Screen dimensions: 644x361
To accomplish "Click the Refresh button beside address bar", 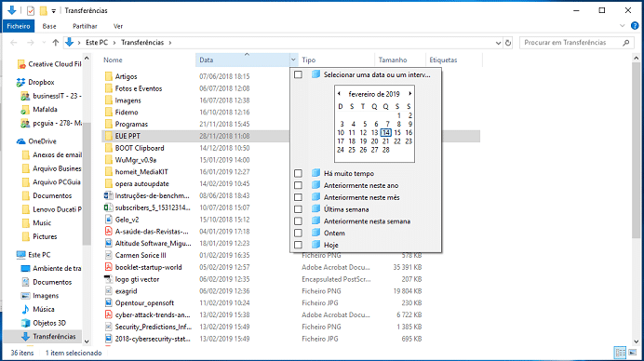I will click(508, 43).
